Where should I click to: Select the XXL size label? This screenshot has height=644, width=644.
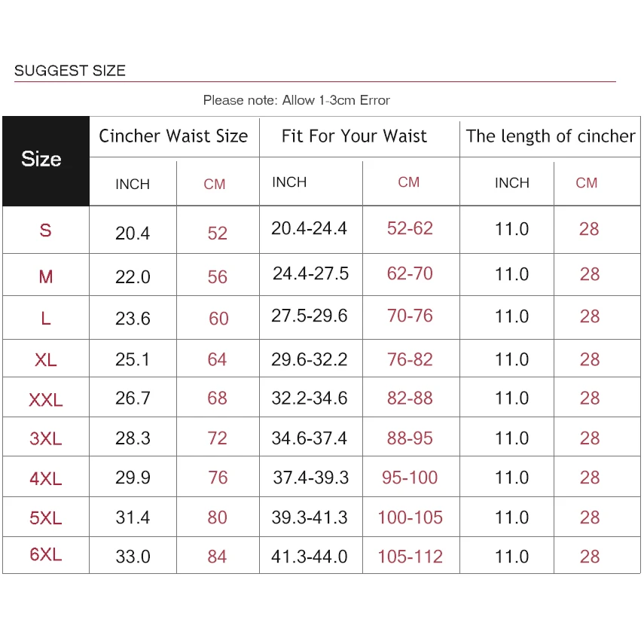point(46,400)
